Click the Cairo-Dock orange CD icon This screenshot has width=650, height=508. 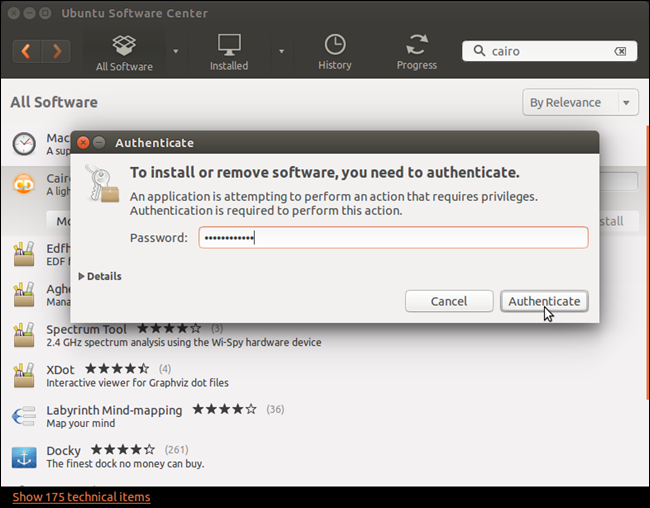pyautogui.click(x=24, y=184)
